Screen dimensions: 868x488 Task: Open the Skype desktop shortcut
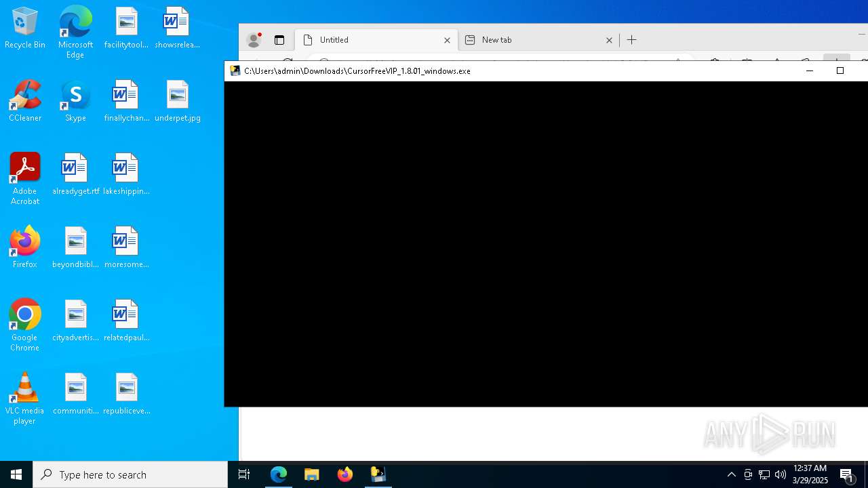point(75,102)
